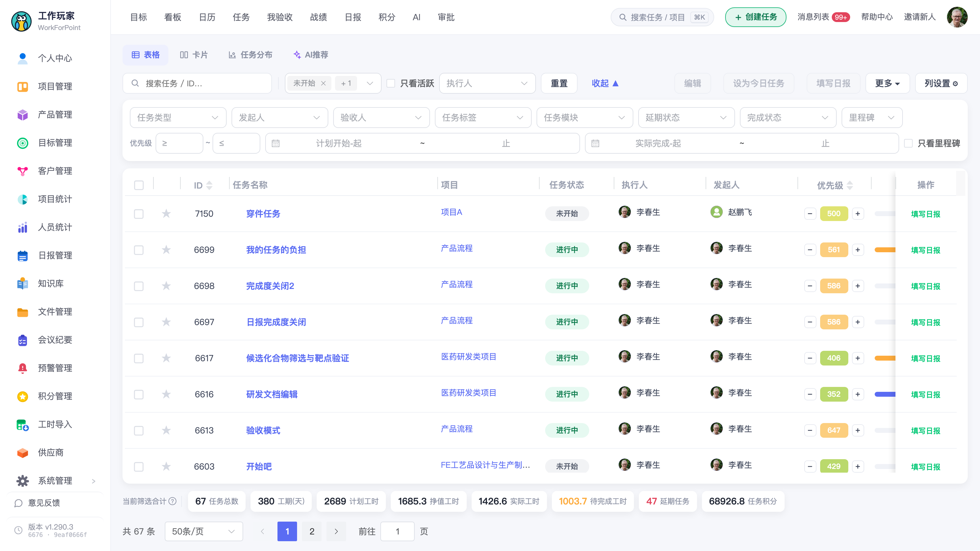Image resolution: width=980 pixels, height=551 pixels.
Task: Open 列设置 column settings
Action: (x=941, y=83)
